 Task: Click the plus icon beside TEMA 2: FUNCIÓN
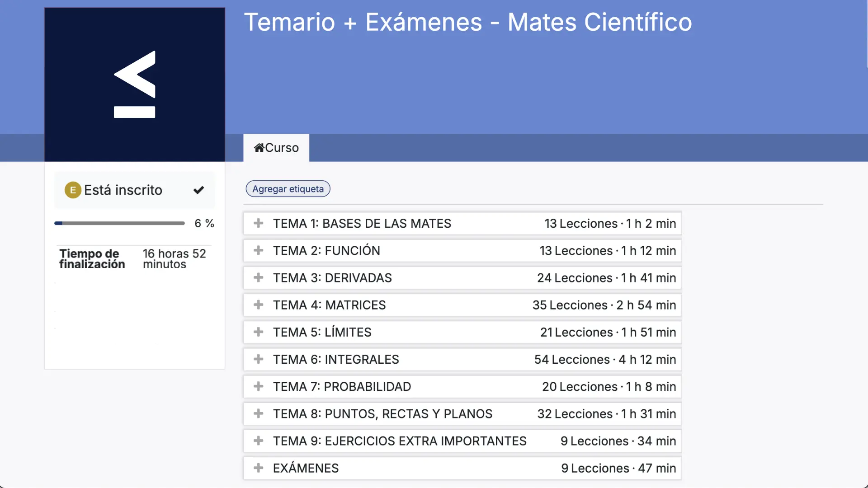(x=258, y=250)
